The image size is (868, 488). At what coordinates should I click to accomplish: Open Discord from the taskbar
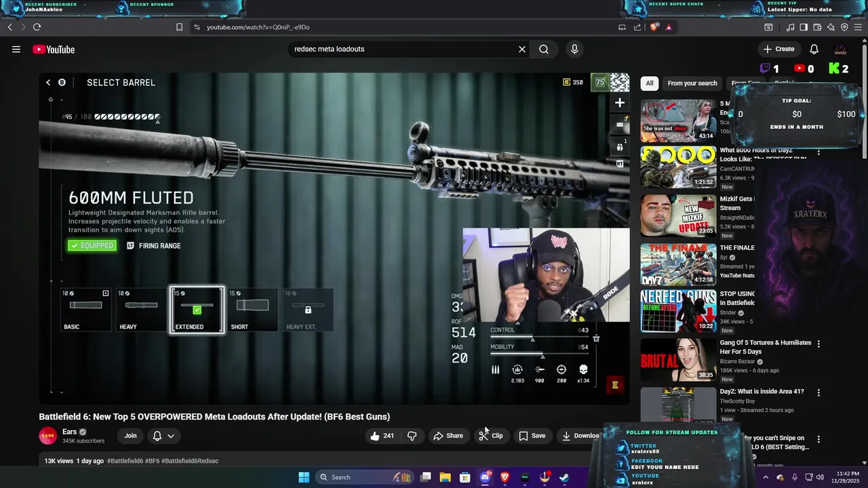[485, 477]
